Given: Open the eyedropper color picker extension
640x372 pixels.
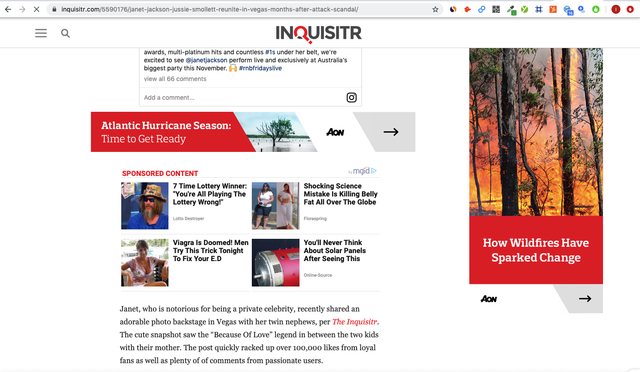Looking at the screenshot, I should [x=511, y=10].
